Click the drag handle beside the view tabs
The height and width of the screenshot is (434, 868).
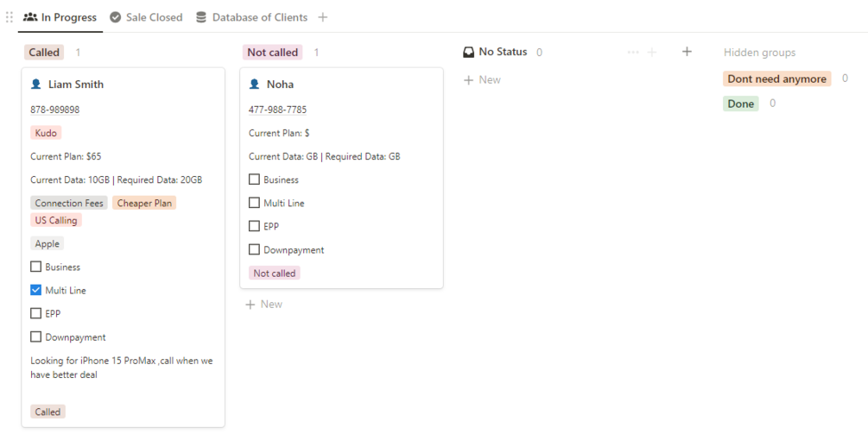click(x=10, y=17)
